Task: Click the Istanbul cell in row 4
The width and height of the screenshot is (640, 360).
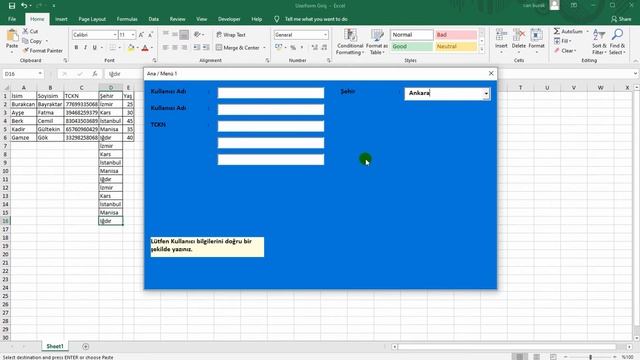Action: point(110,121)
